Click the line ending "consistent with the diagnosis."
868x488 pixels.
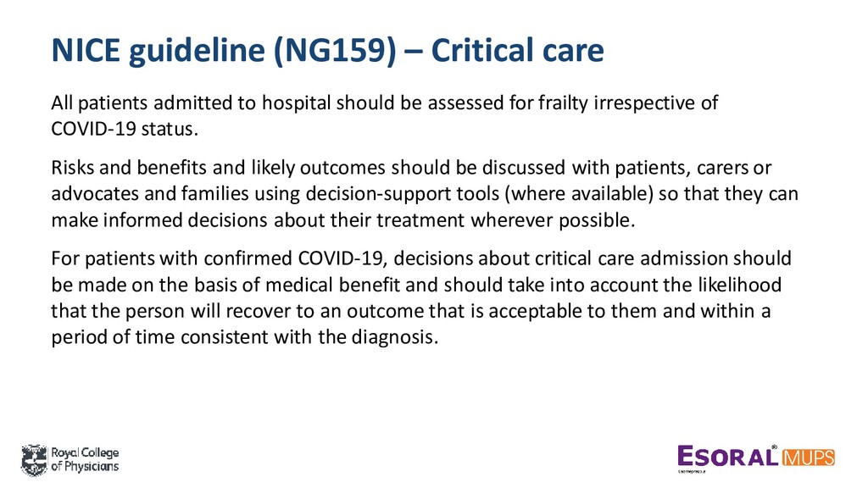245,337
